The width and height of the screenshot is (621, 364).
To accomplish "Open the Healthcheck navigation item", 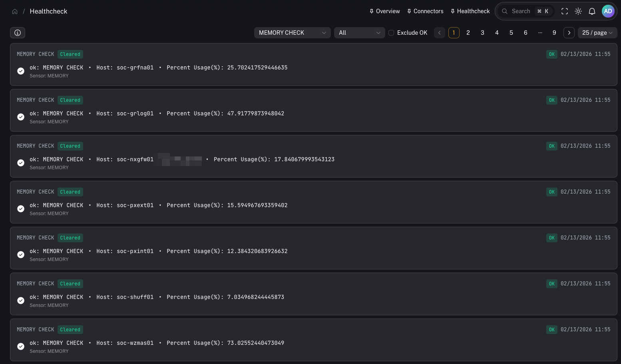I will coord(473,11).
